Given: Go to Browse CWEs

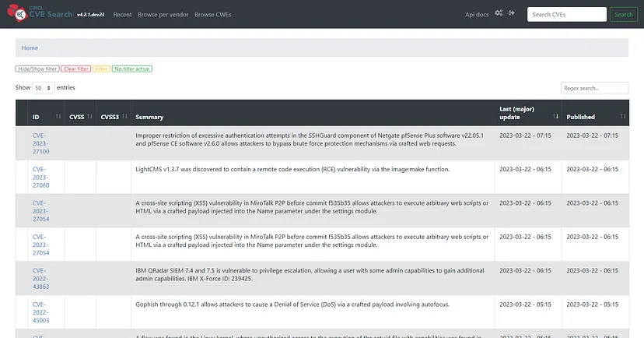Looking at the screenshot, I should [213, 14].
